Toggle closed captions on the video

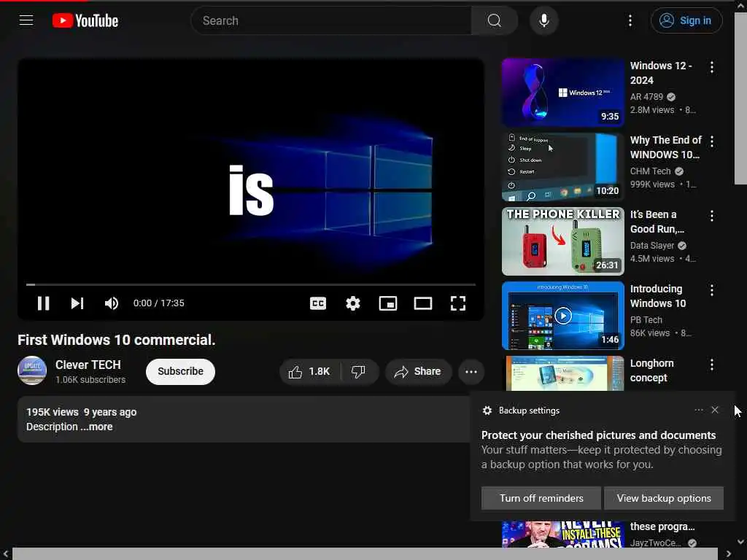318,303
